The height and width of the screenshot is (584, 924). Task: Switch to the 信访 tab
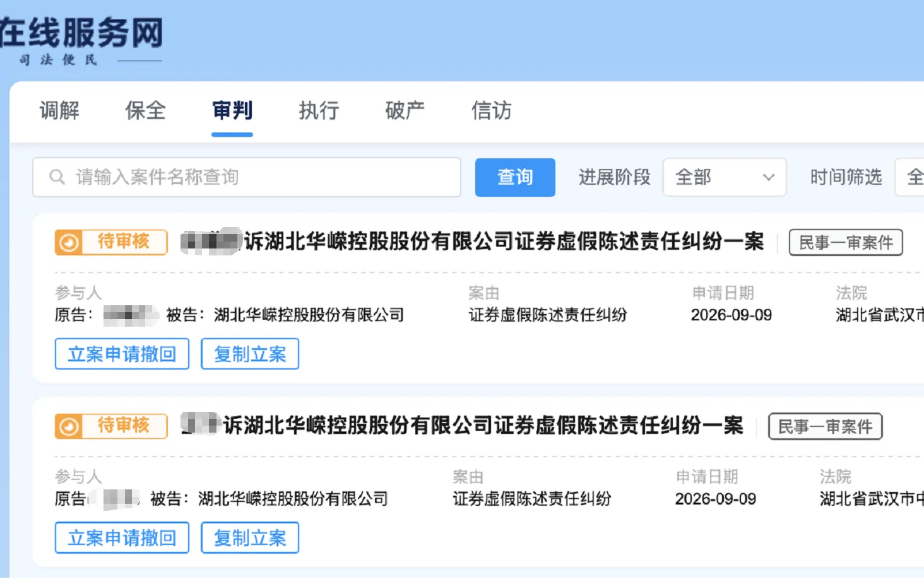492,110
